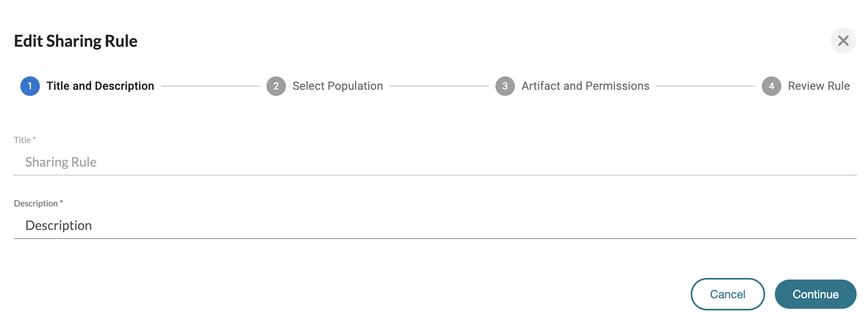868x334 pixels.
Task: Click connector line after Select Population
Action: pos(439,86)
